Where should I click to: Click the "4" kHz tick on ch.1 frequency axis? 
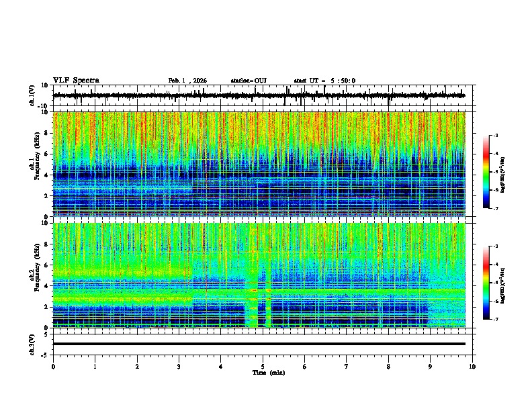coord(47,175)
